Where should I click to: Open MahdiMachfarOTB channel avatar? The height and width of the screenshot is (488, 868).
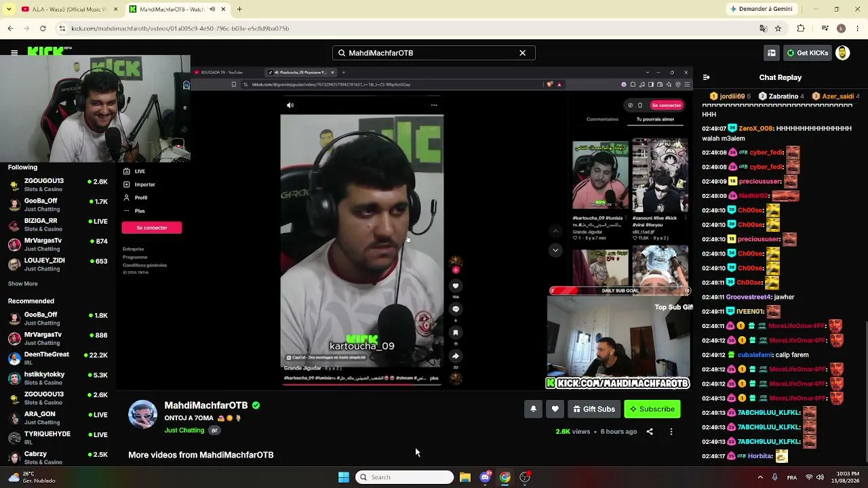tap(142, 414)
